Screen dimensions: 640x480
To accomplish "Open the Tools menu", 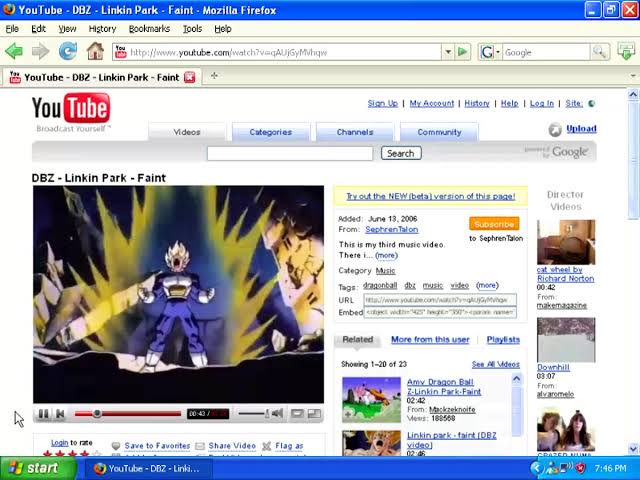I will 192,29.
